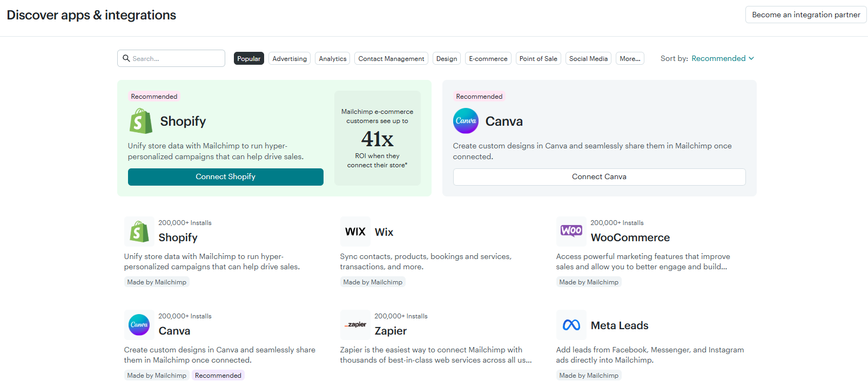Click Made by Mailchimp tag under Shopify listing
The height and width of the screenshot is (388, 868).
click(157, 282)
